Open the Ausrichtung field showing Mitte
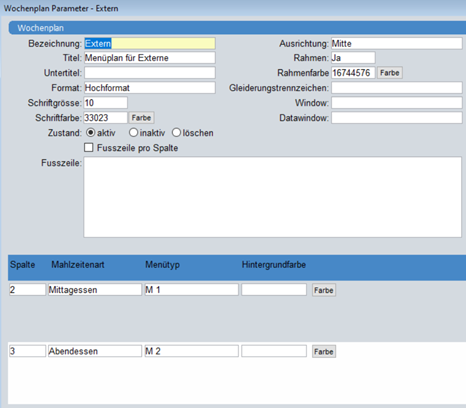Viewport: 466px width, 408px height. 397,44
